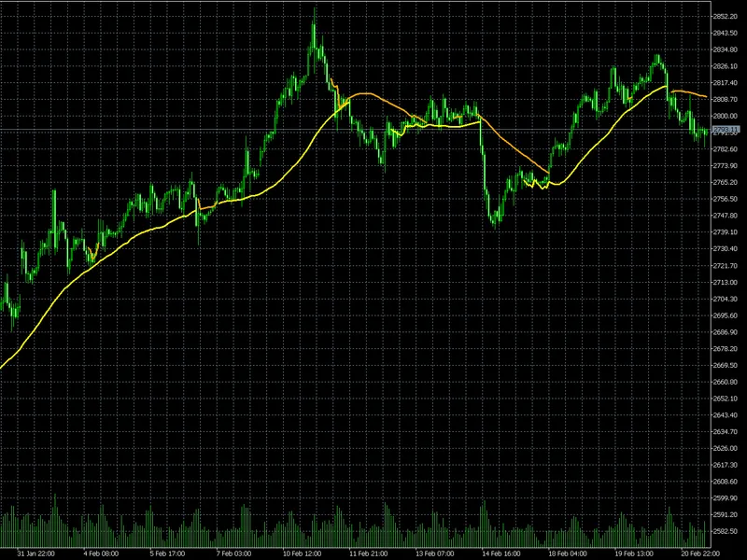Pick the 2817.40 price axis value
The height and width of the screenshot is (560, 747).
pos(726,83)
